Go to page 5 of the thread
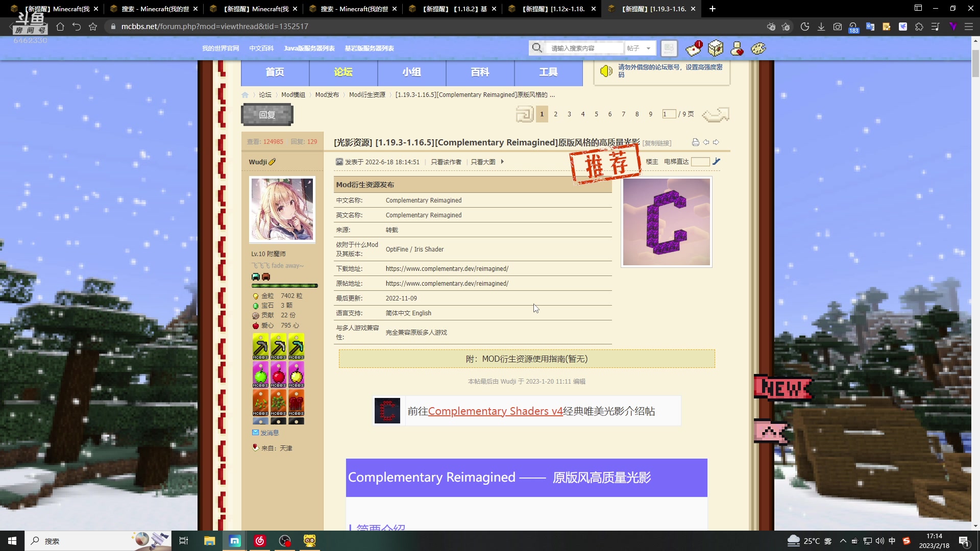 pos(596,114)
